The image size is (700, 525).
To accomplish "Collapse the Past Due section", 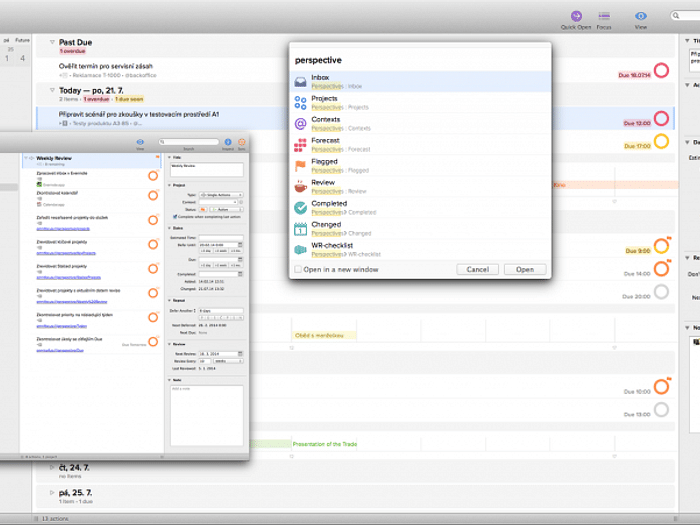I will (52, 43).
